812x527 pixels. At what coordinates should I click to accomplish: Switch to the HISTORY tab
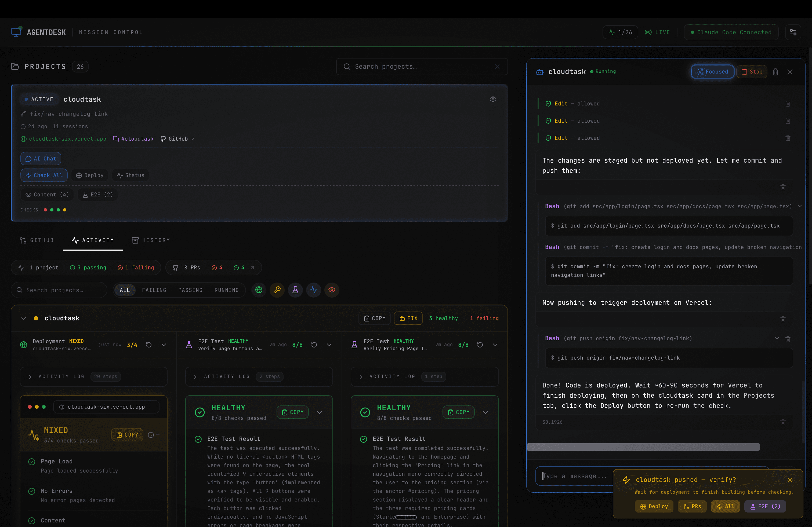pyautogui.click(x=151, y=240)
